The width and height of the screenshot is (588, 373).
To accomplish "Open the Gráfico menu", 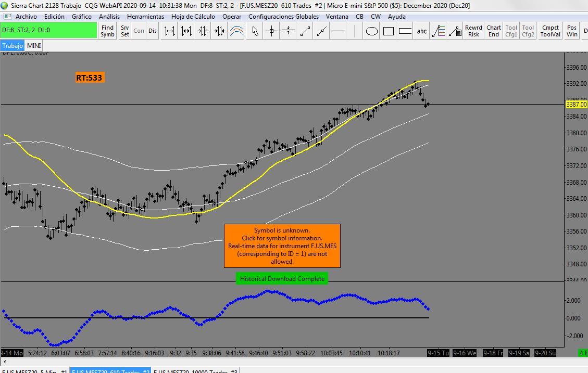I will (82, 17).
